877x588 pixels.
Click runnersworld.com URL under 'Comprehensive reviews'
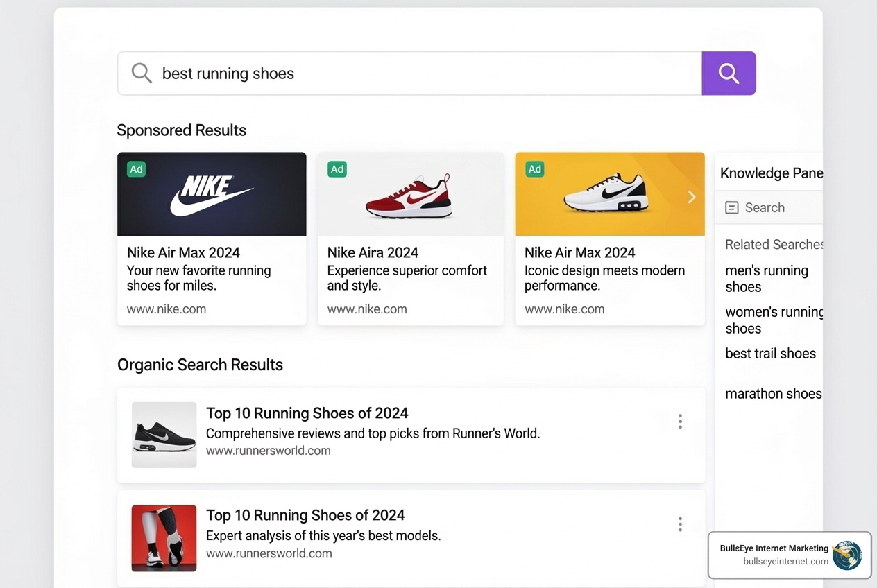point(269,451)
